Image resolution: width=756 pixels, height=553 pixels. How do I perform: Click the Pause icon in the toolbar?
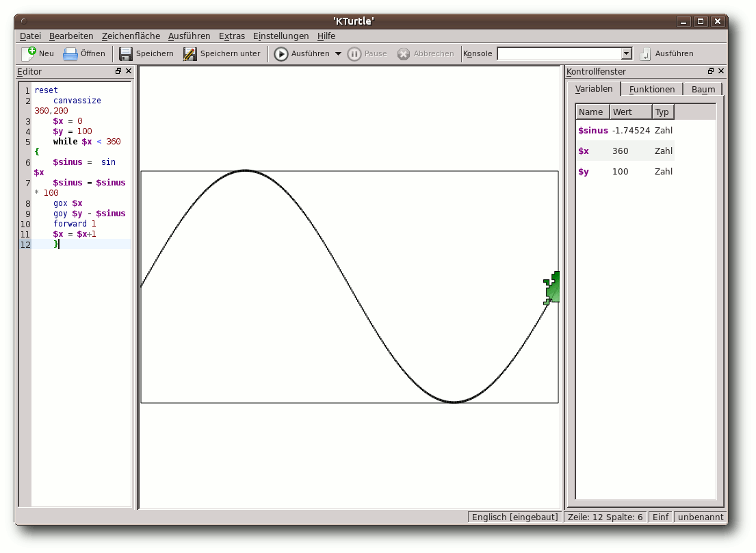pyautogui.click(x=354, y=54)
